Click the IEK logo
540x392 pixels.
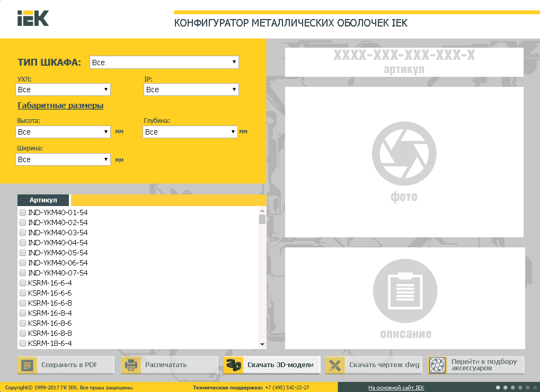click(33, 18)
